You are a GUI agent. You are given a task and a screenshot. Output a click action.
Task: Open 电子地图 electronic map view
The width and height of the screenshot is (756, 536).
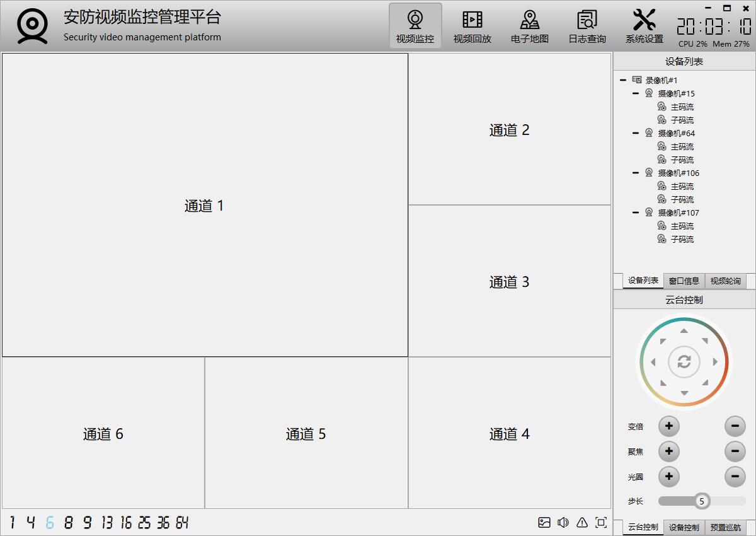529,26
